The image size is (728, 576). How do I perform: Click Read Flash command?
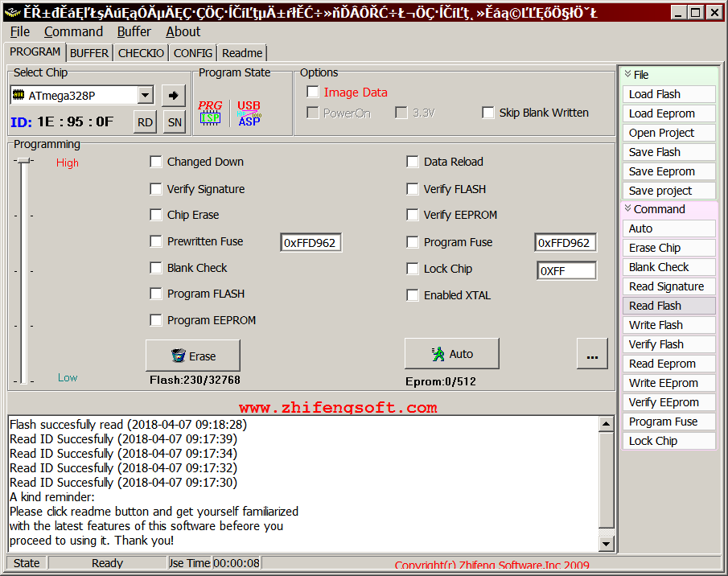(x=668, y=306)
